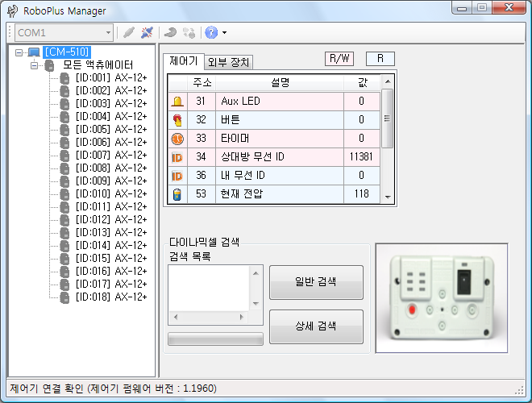Click the disconnect plug toolbar icon
The image size is (532, 403).
[147, 33]
